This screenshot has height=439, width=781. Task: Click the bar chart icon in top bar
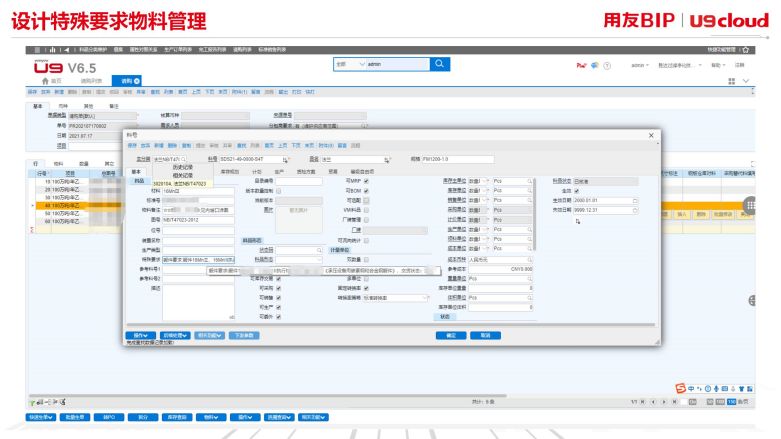tap(52, 50)
